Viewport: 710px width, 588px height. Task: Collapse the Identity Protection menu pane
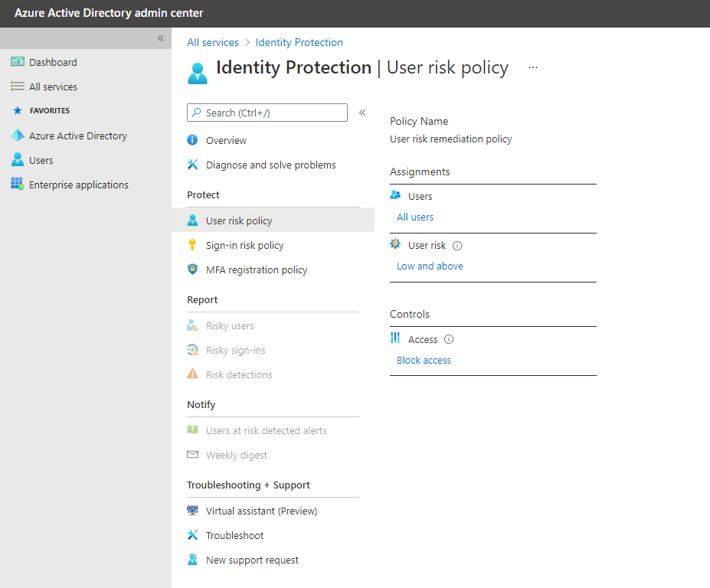(362, 113)
